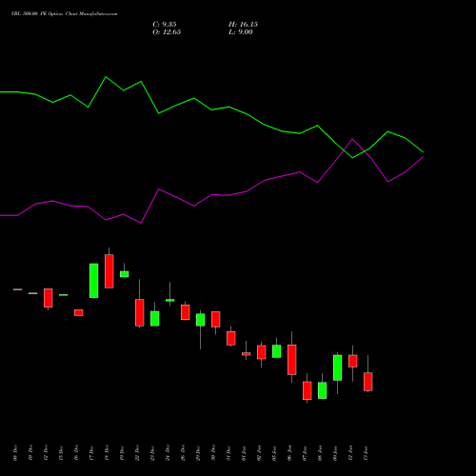Screen dimensions: 476x476
Task: Click the 17 Dec date axis label
Action: 91,453
